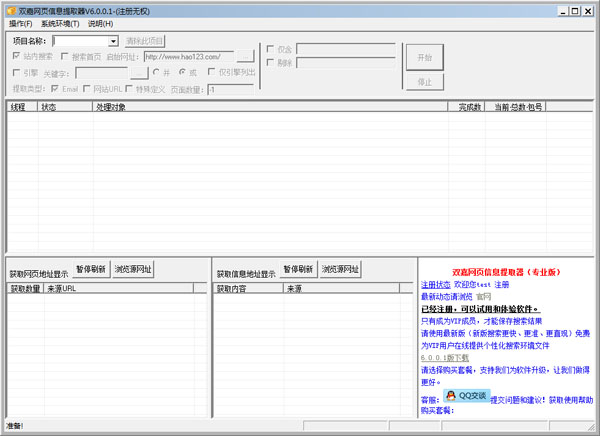Screen dimensions: 600x436
Task: Click the 开始 button
Action: 424,57
